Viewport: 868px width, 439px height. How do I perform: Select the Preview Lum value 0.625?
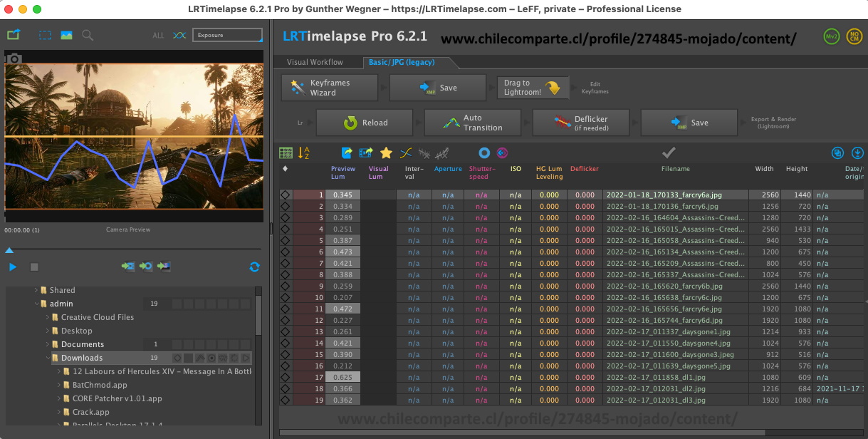[343, 377]
